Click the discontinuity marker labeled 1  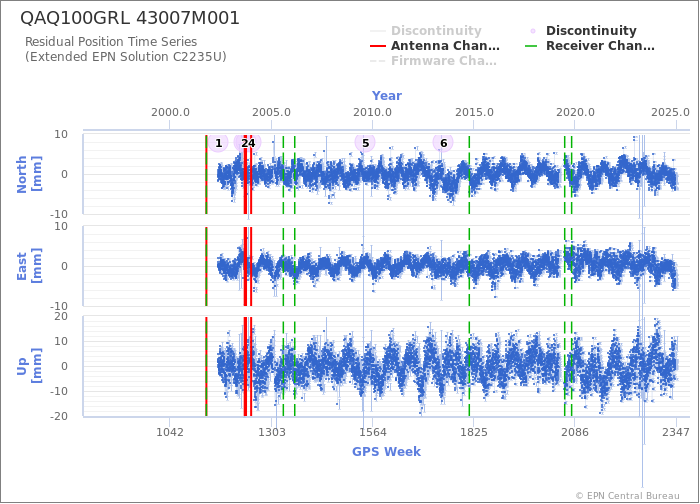pyautogui.click(x=218, y=143)
